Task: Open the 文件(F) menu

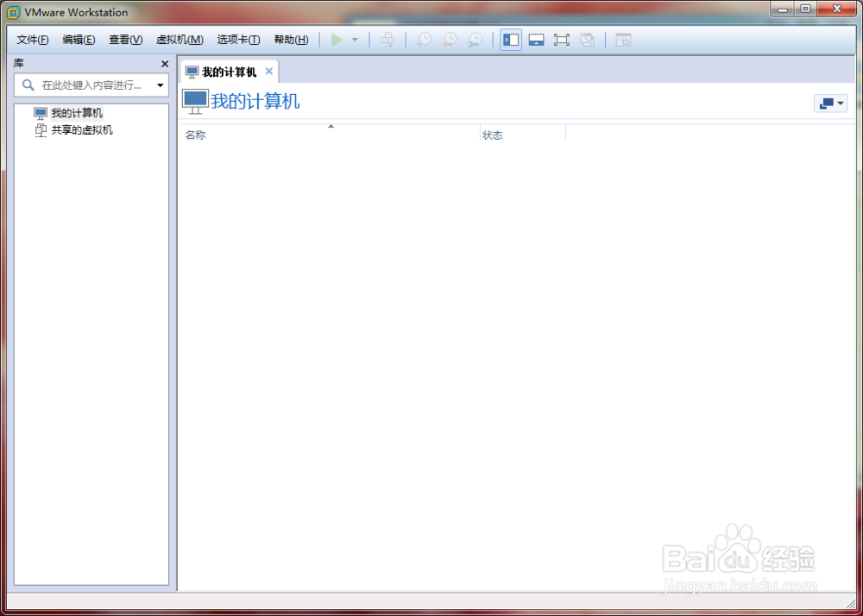Action: click(33, 40)
